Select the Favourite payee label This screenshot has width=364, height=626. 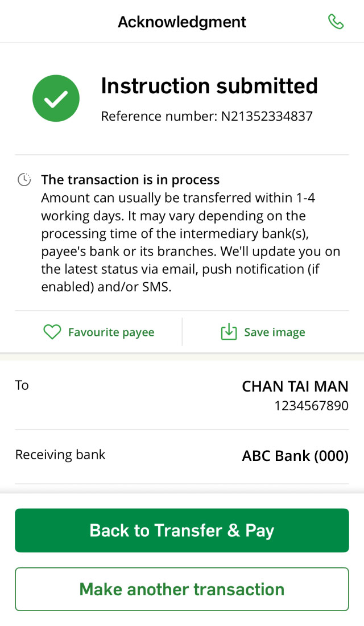coord(111,332)
